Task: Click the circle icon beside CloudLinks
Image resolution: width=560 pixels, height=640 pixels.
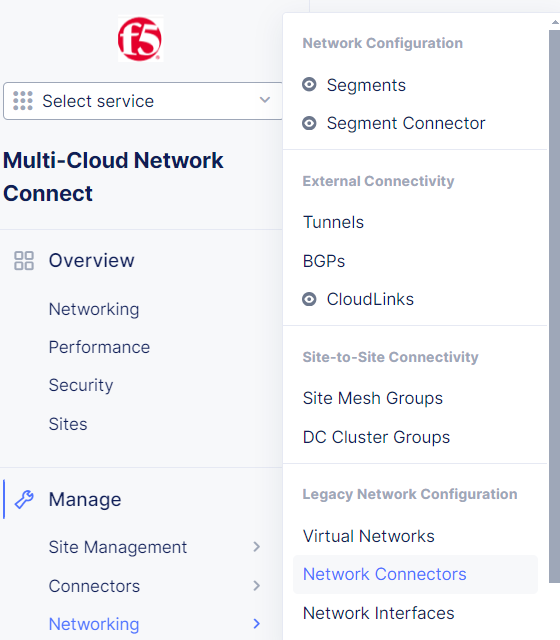Action: [309, 299]
